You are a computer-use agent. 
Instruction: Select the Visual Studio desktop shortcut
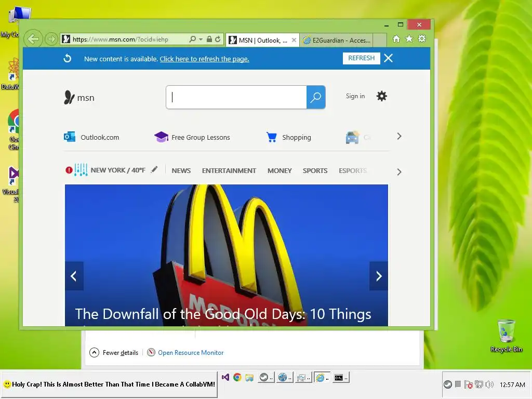pos(13,184)
